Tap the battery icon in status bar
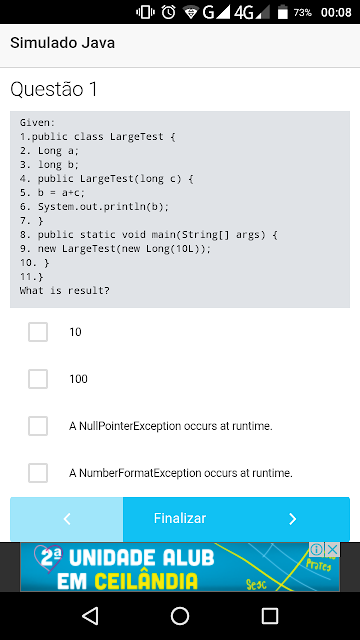This screenshot has height=640, width=360. (x=283, y=12)
